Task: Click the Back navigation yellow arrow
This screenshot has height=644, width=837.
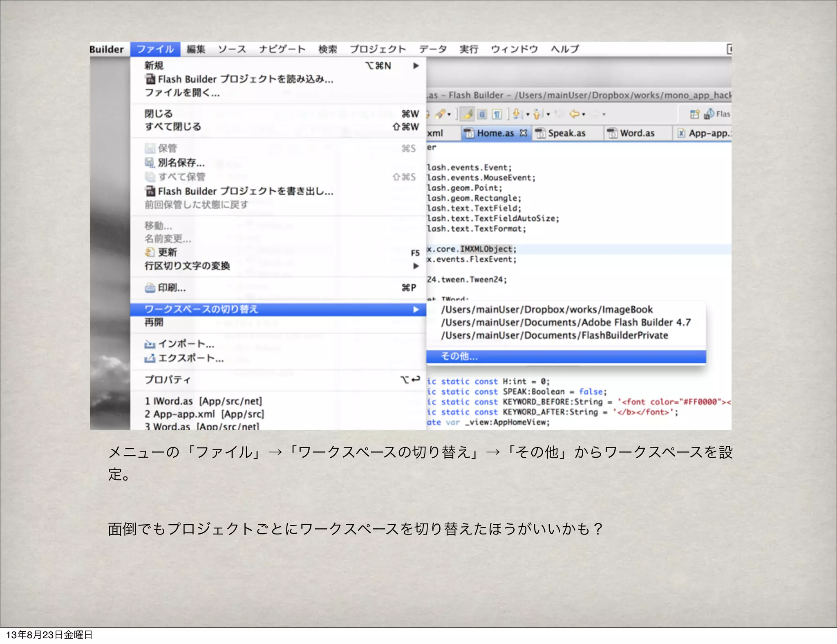Action: [x=575, y=114]
